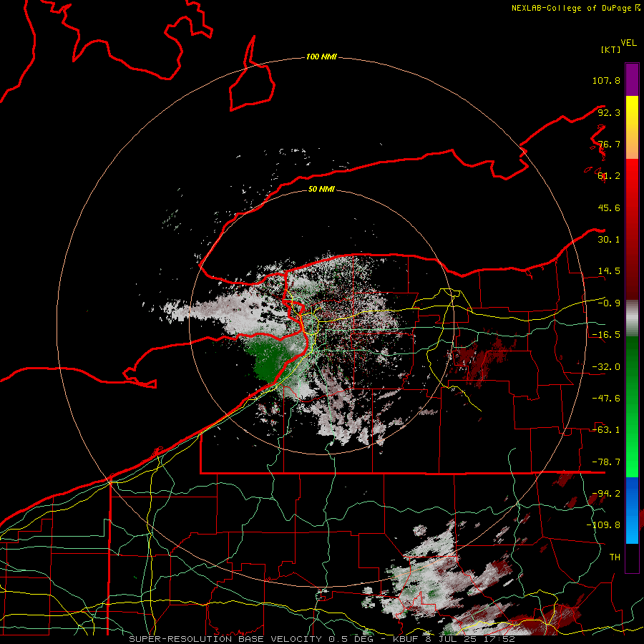This screenshot has height=644, width=644.
Task: Click the 30.1 velocity scale value
Action: tap(609, 240)
